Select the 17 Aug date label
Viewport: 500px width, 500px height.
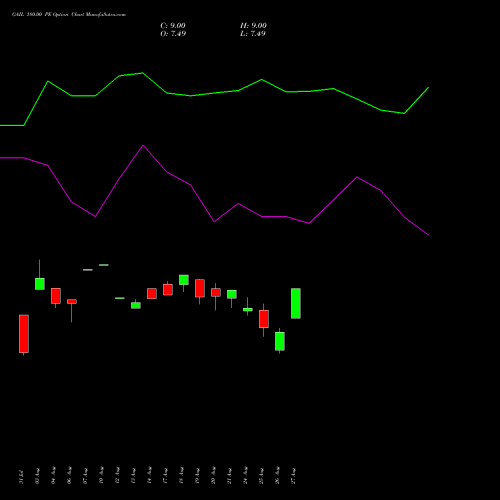165,476
